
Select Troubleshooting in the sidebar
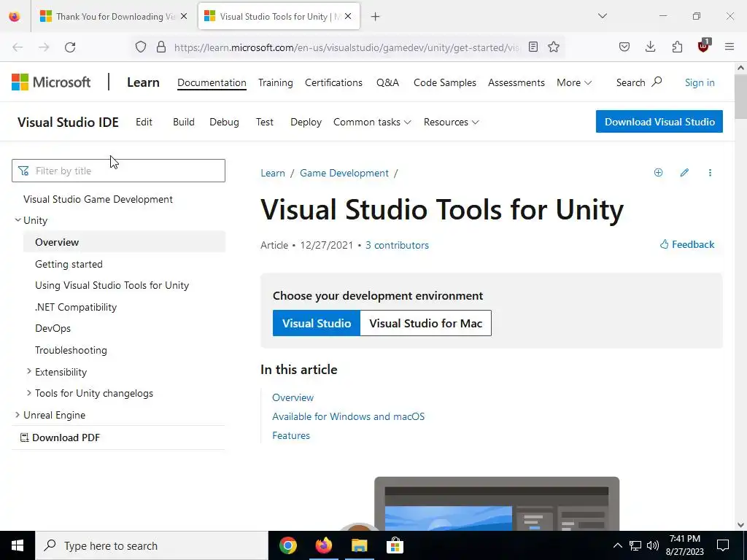[x=71, y=350]
